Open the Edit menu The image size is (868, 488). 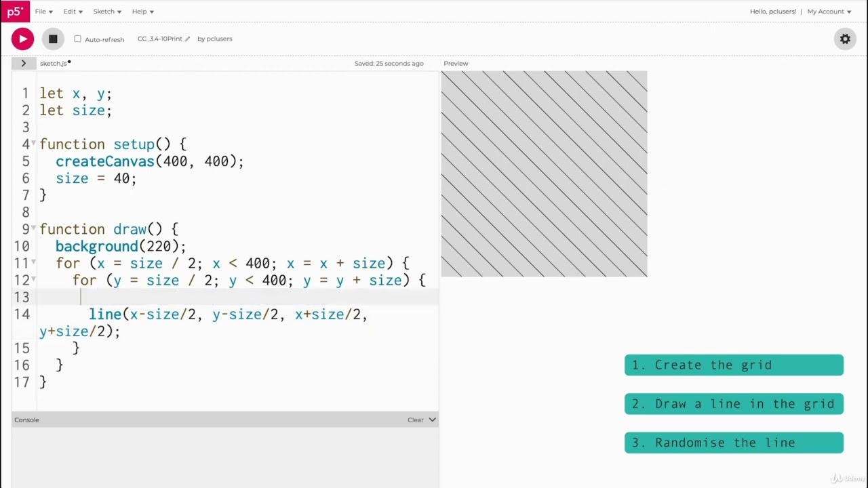73,12
